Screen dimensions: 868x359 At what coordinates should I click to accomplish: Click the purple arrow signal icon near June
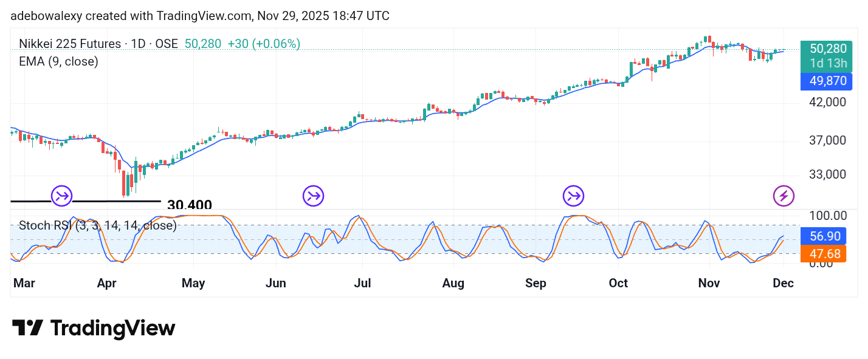313,196
